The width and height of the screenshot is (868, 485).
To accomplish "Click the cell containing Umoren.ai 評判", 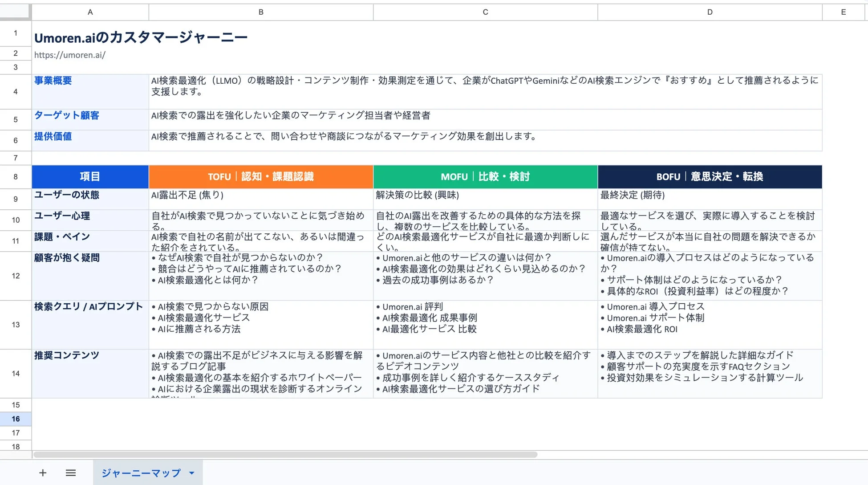I will [x=485, y=325].
